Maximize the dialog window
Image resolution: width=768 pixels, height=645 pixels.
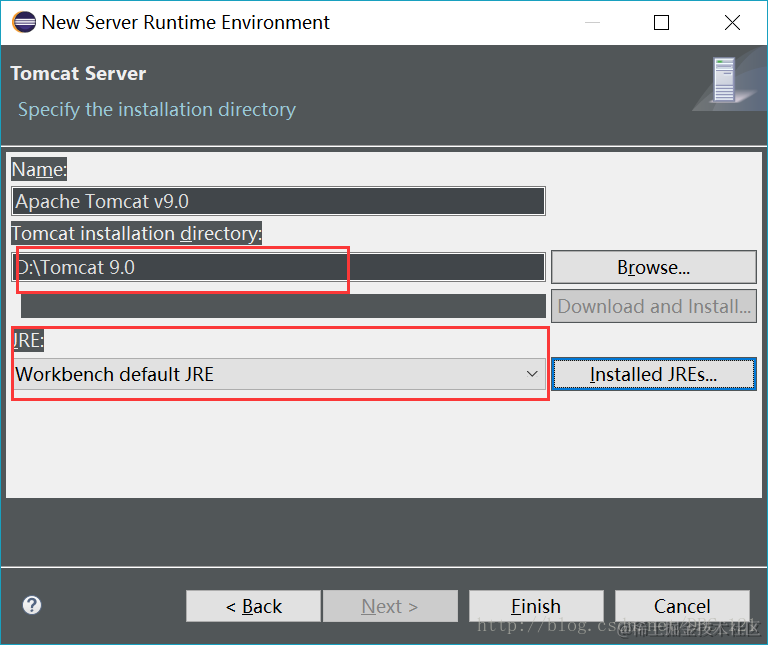tap(661, 23)
